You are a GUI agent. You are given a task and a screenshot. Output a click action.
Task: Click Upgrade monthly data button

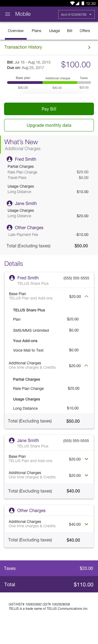pos(49,125)
